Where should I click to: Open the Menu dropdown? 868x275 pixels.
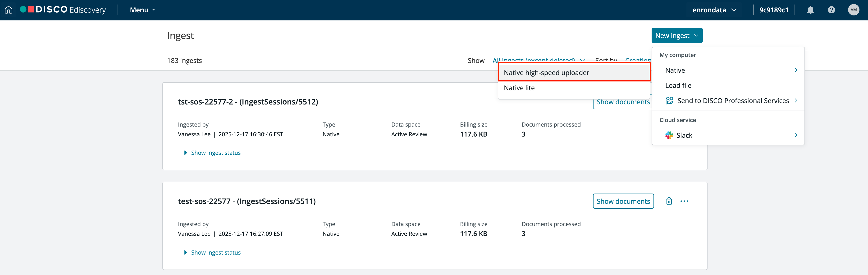point(142,10)
